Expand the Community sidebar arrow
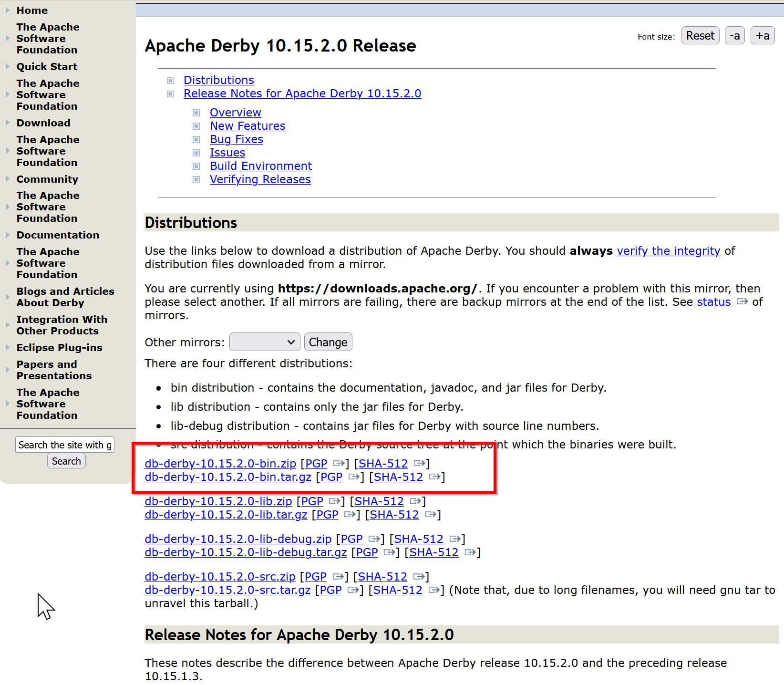784x685 pixels. [x=7, y=179]
